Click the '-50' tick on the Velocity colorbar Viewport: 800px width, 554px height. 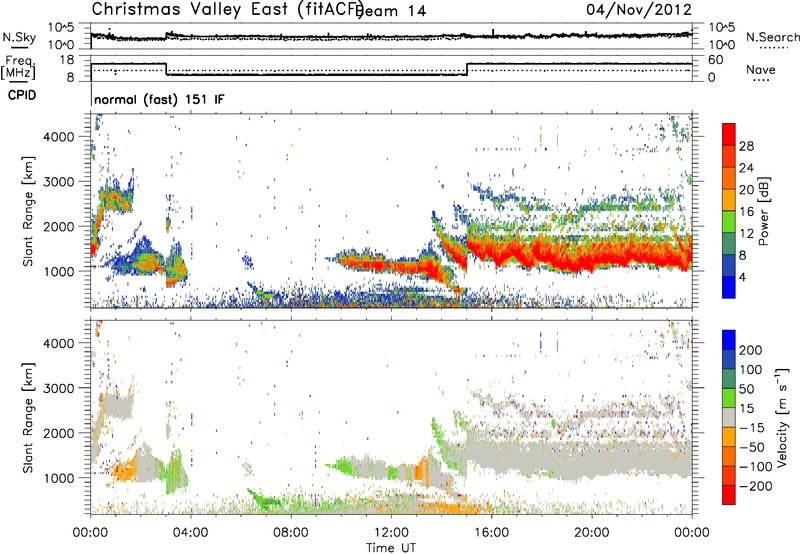[x=752, y=447]
